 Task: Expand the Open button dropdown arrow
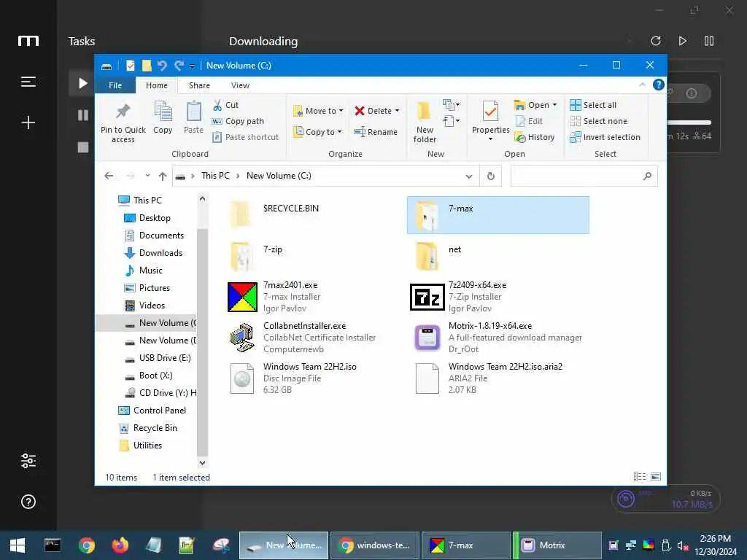(x=554, y=105)
